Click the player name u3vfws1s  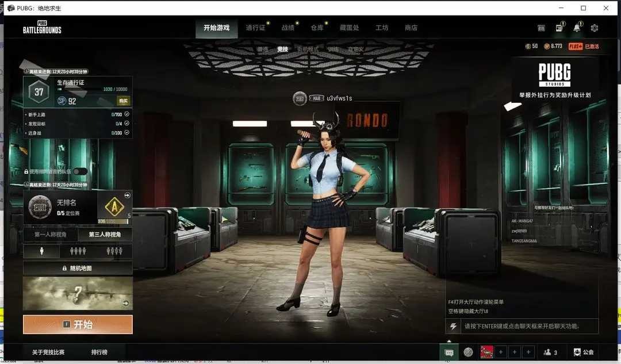(x=339, y=98)
